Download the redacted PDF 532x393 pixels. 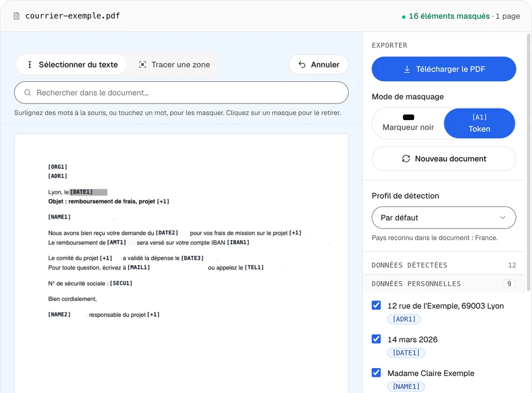[x=444, y=69]
